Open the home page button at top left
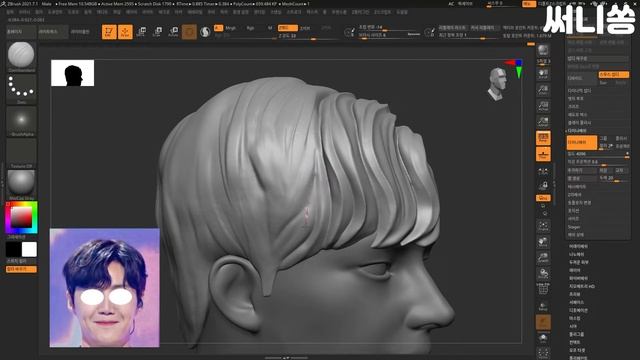Screen dimensions: 640x360 point(21,31)
